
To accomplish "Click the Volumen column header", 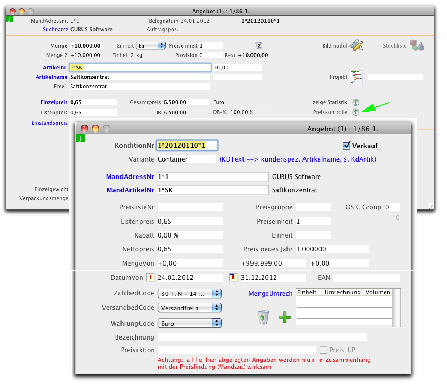I will [378, 292].
